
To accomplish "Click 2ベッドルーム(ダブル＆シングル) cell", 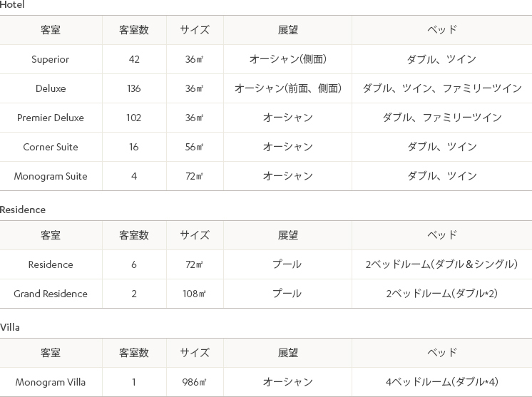I will pos(441,264).
